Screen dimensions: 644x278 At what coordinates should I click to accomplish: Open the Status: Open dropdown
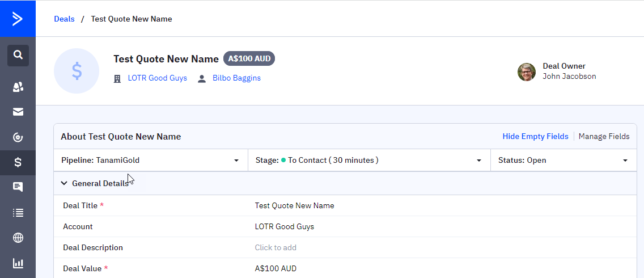tap(562, 161)
